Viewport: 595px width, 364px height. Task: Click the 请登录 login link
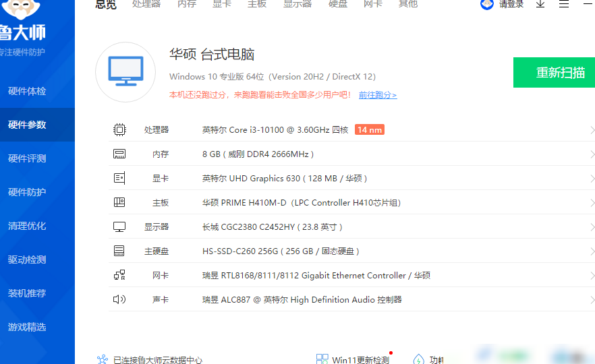[511, 4]
